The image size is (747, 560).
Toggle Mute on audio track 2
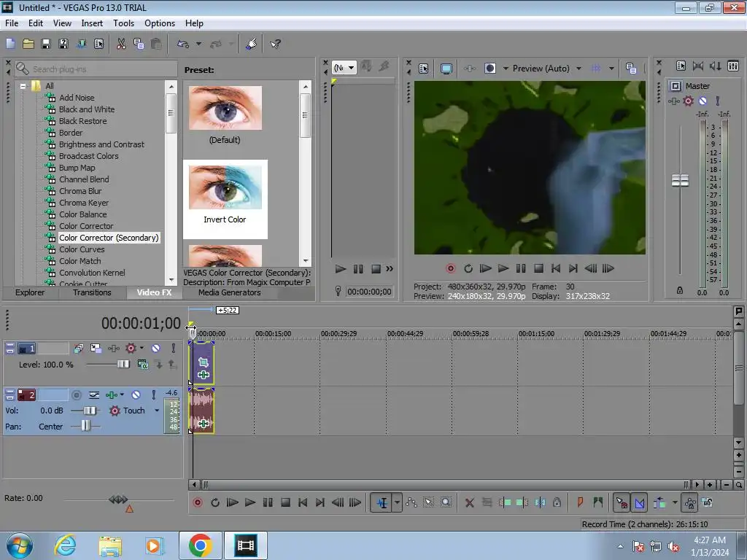coord(136,394)
